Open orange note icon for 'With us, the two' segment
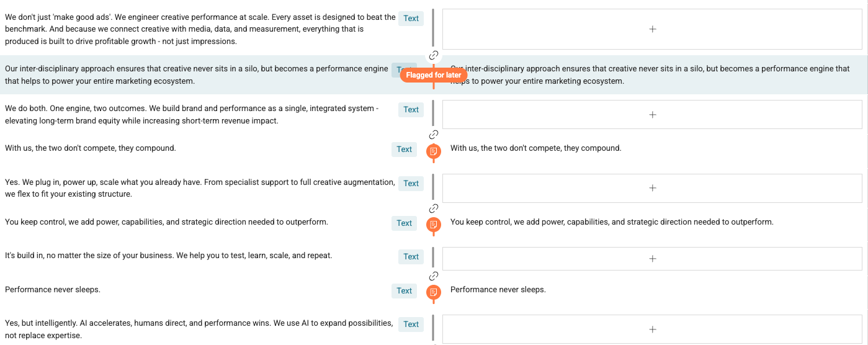 click(x=434, y=151)
